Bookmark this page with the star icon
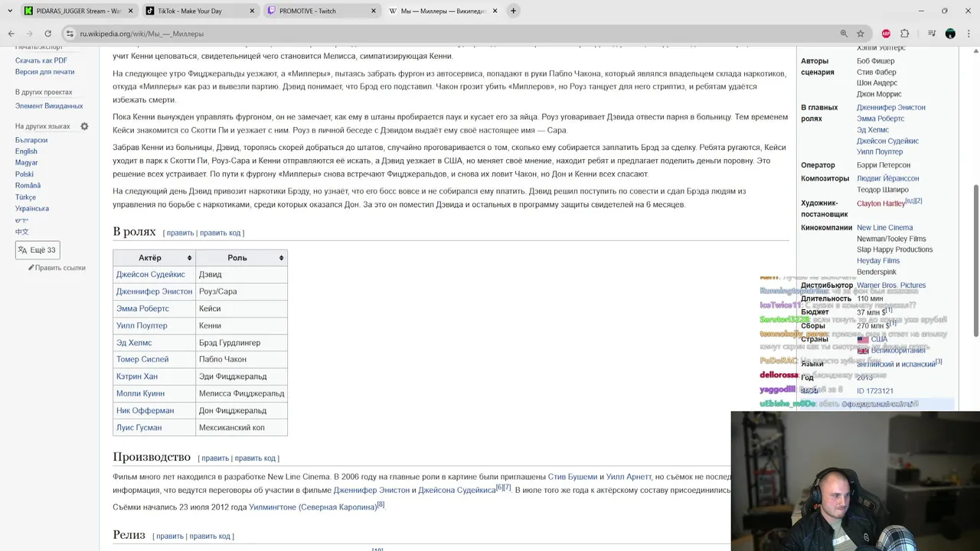This screenshot has height=551, width=980. [x=861, y=34]
